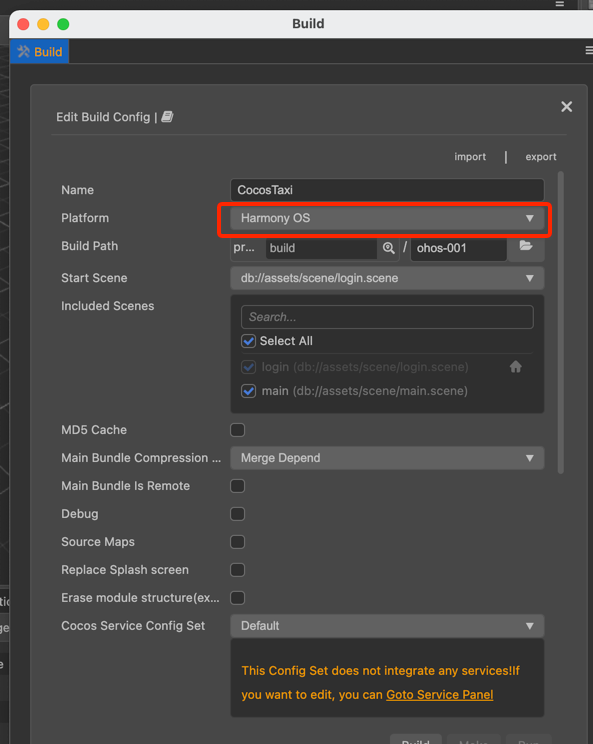Toggle the Debug checkbox
This screenshot has width=593, height=744.
pos(237,514)
